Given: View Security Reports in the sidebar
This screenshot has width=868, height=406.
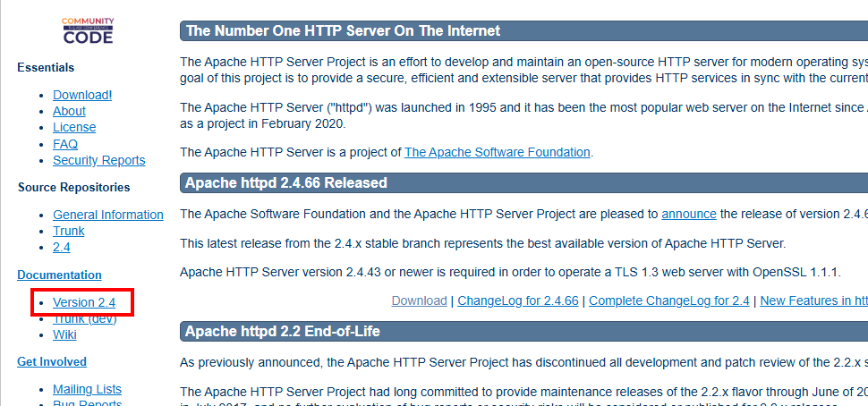Looking at the screenshot, I should coord(98,160).
